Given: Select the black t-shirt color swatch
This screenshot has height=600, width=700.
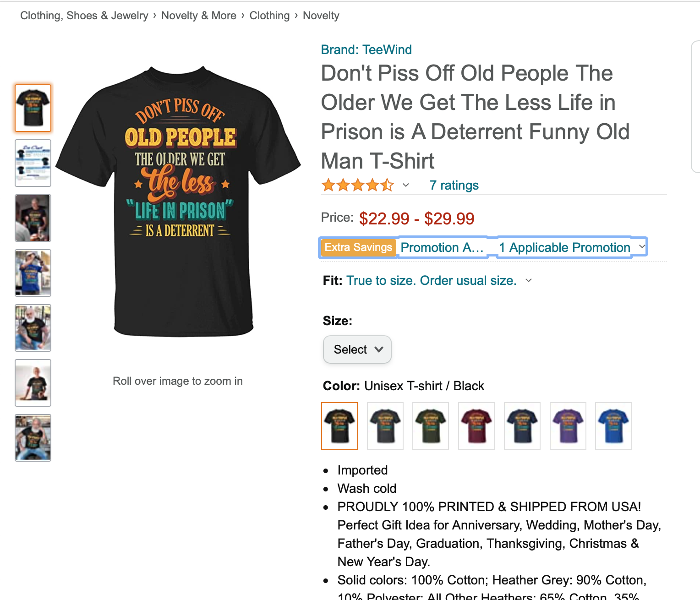Looking at the screenshot, I should point(339,425).
